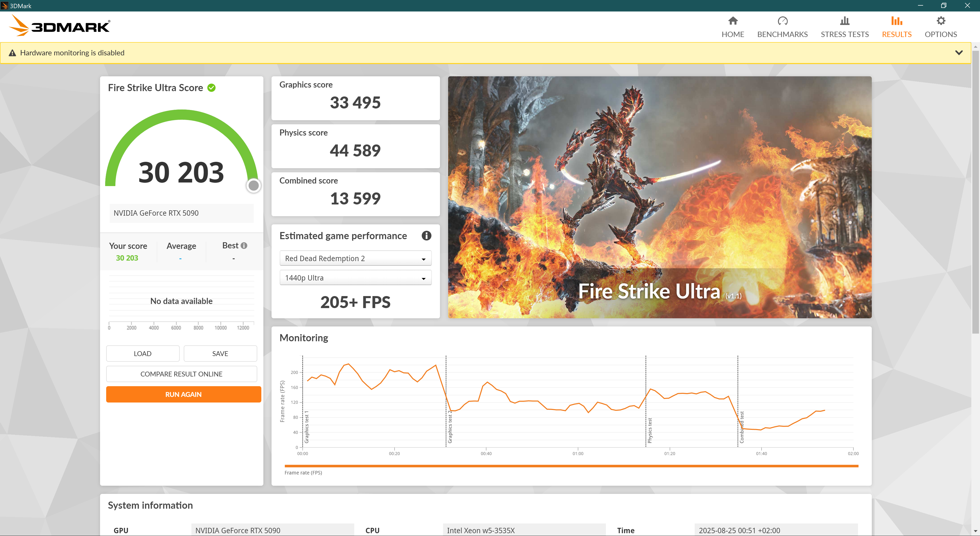980x536 pixels.
Task: Open the HOME tab label
Action: tap(733, 34)
